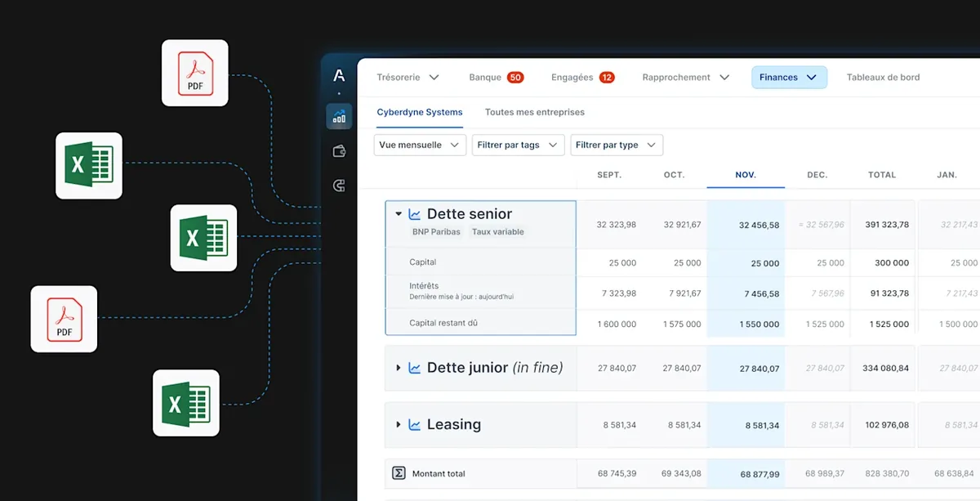This screenshot has height=501, width=980.
Task: Click the topmost PDF file icon
Action: [x=195, y=73]
